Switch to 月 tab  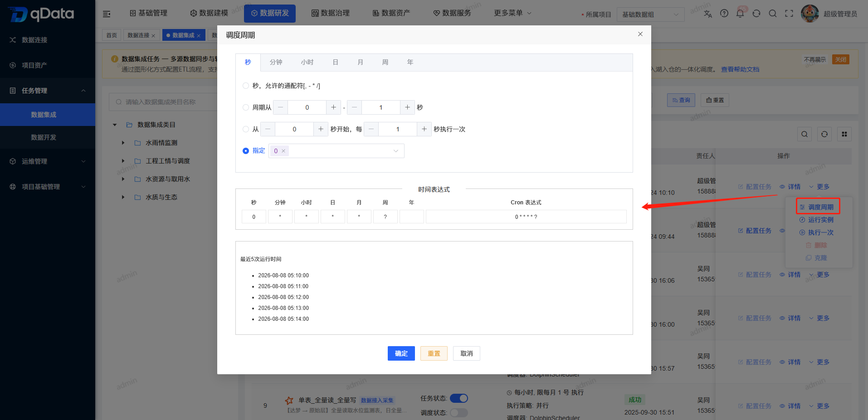pyautogui.click(x=360, y=63)
